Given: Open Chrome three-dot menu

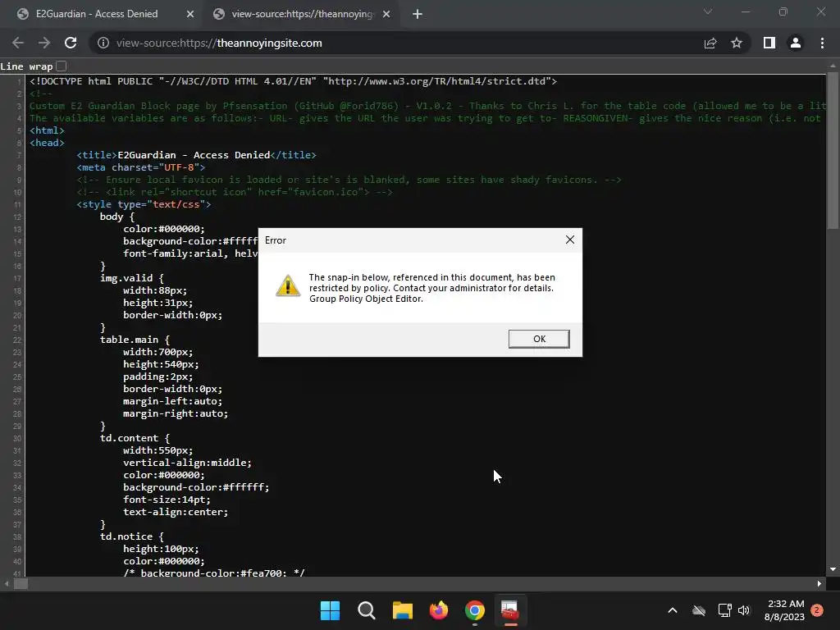Looking at the screenshot, I should point(822,43).
